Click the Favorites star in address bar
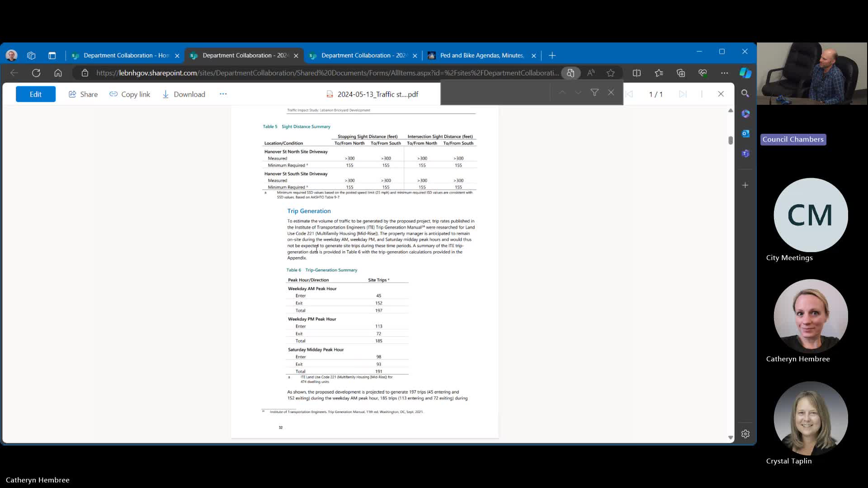This screenshot has height=488, width=868. pos(611,73)
